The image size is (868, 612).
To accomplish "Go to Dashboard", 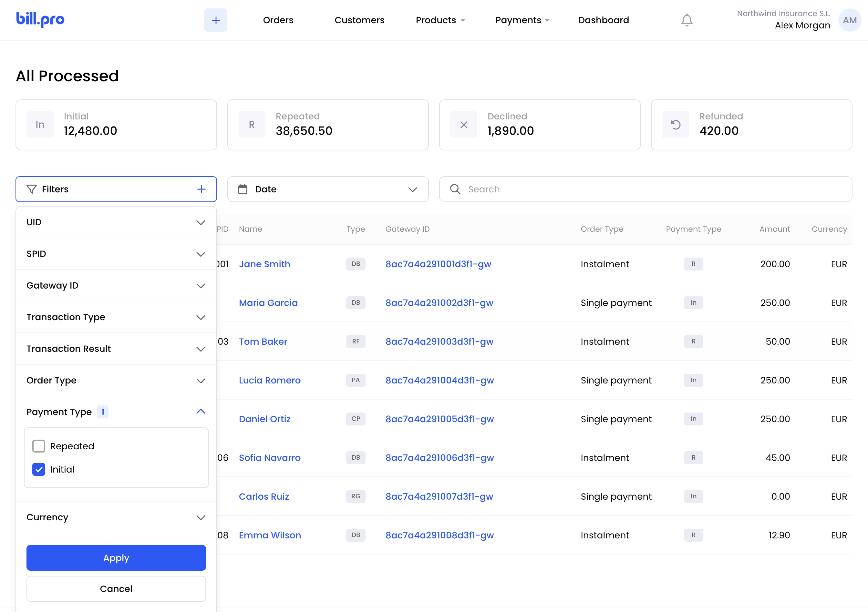I will tap(604, 20).
